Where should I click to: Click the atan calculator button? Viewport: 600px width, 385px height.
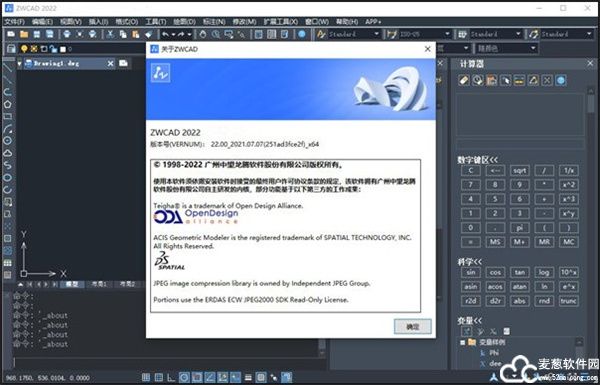(x=520, y=287)
